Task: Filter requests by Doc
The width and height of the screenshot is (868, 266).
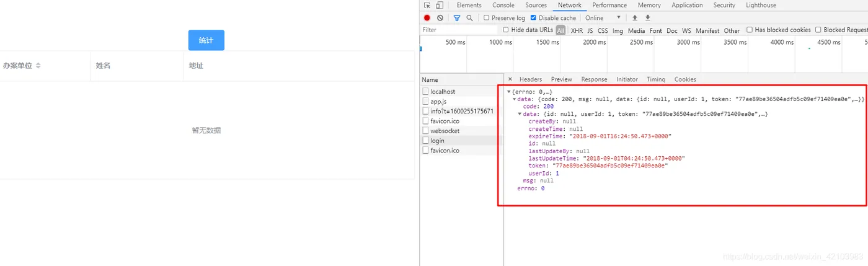Action: (672, 30)
